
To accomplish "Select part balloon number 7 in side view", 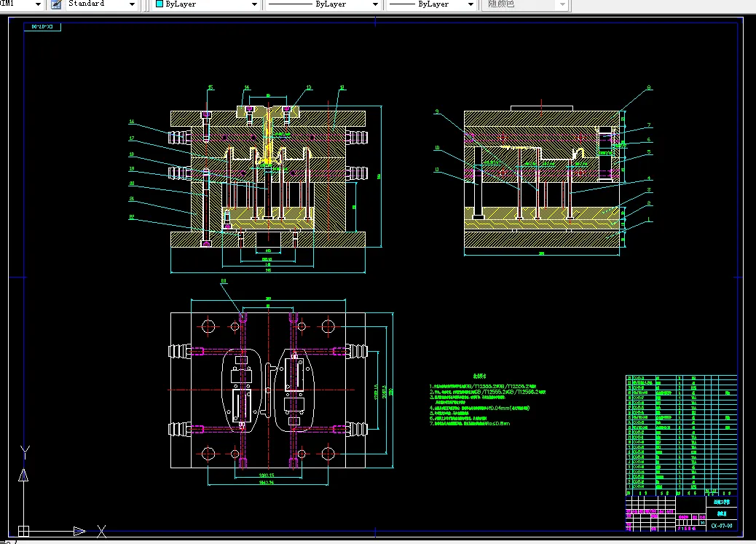I will coord(649,125).
